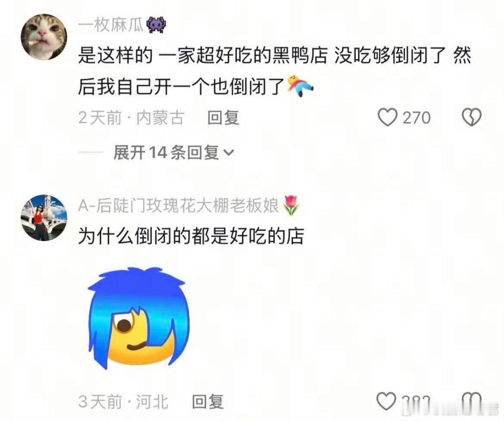Like the 一枚麻瓜 comment with heart icon
The image size is (504, 421).
pos(387,117)
